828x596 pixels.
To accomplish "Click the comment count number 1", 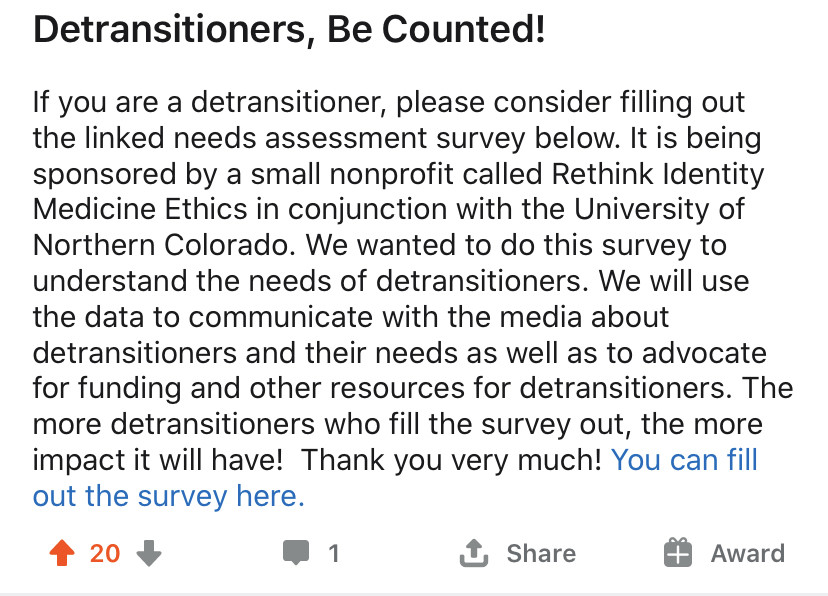I will 334,553.
